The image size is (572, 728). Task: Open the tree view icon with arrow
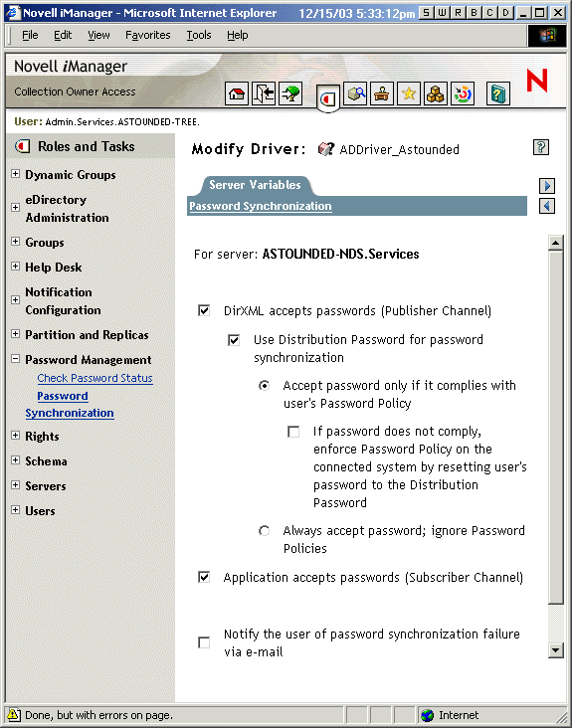point(290,93)
